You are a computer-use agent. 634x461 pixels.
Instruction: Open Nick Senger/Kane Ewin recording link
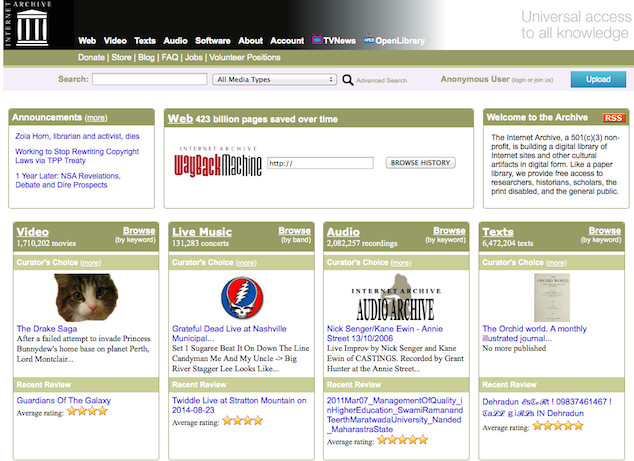(385, 334)
